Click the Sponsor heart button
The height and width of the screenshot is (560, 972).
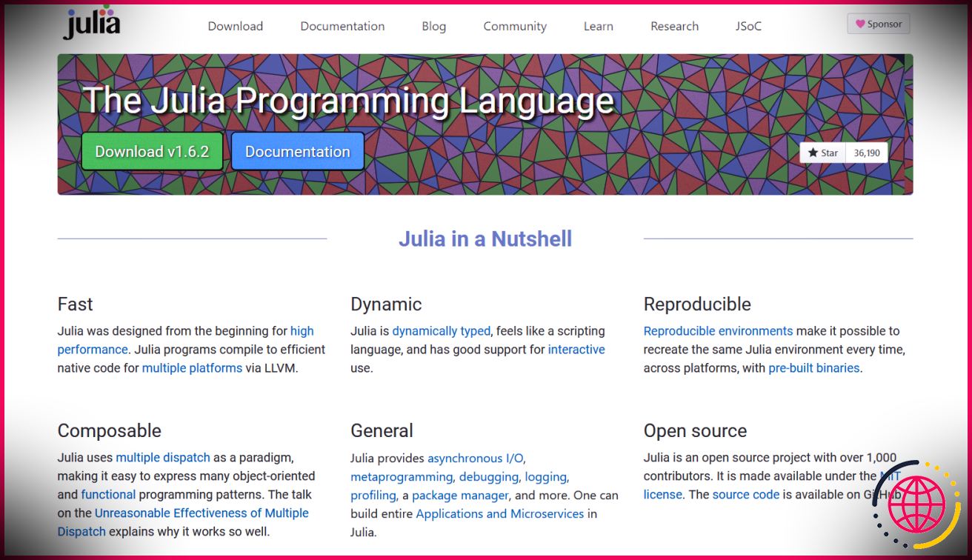click(879, 24)
